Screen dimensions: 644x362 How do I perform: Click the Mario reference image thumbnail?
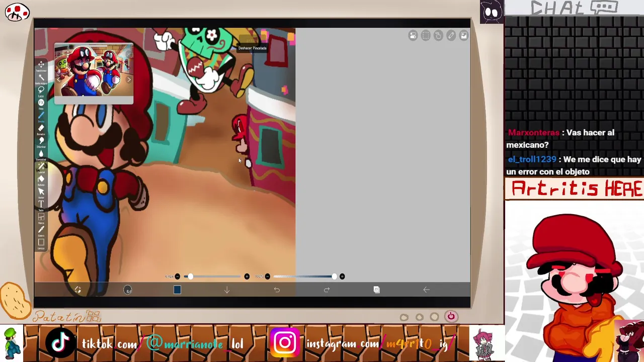tap(94, 71)
